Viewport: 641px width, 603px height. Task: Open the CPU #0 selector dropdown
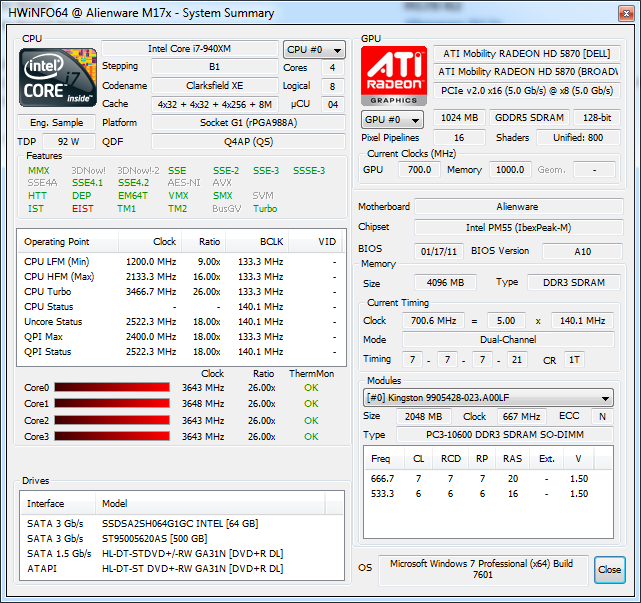point(314,50)
